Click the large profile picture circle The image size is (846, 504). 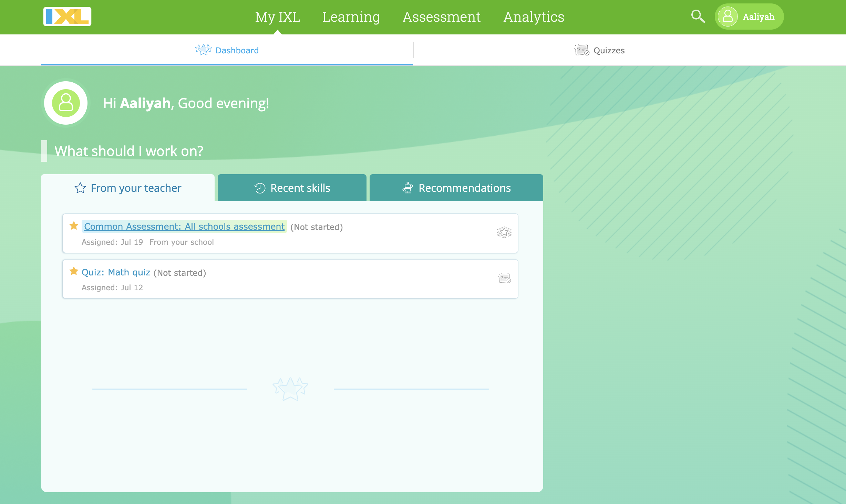click(66, 103)
